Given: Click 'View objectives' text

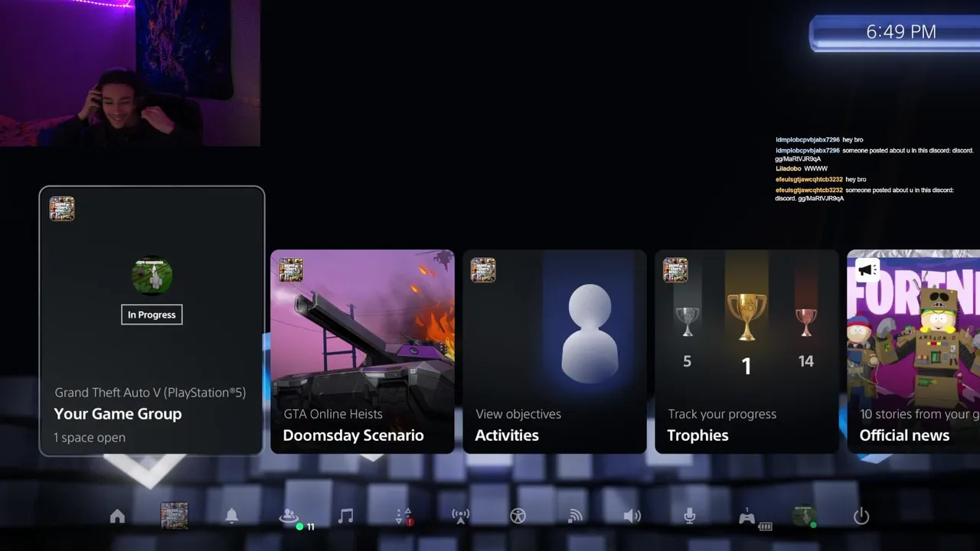Looking at the screenshot, I should [518, 414].
